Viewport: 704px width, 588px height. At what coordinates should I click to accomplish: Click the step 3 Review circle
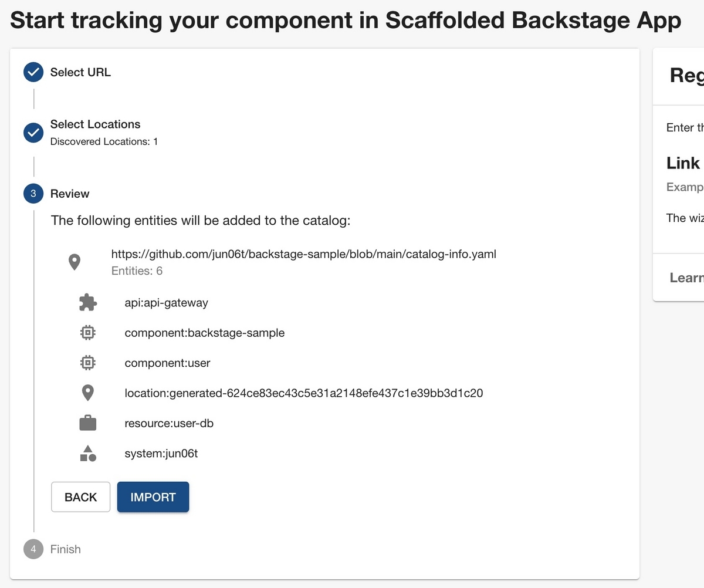(x=33, y=194)
